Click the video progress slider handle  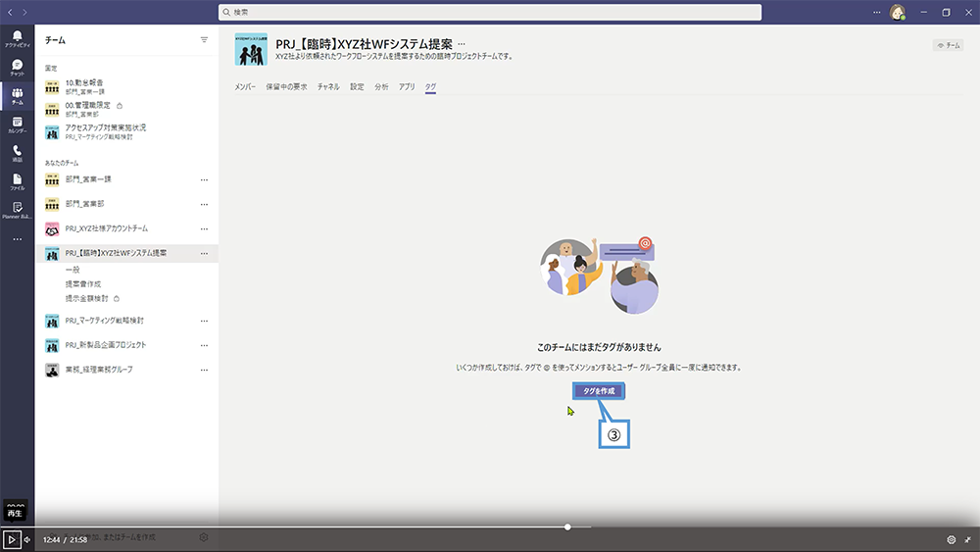[x=567, y=527]
